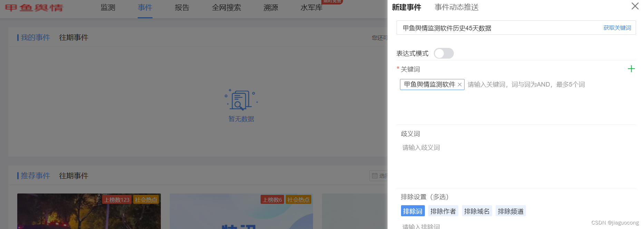
Task: Focus the event name input field
Action: pyautogui.click(x=516, y=28)
